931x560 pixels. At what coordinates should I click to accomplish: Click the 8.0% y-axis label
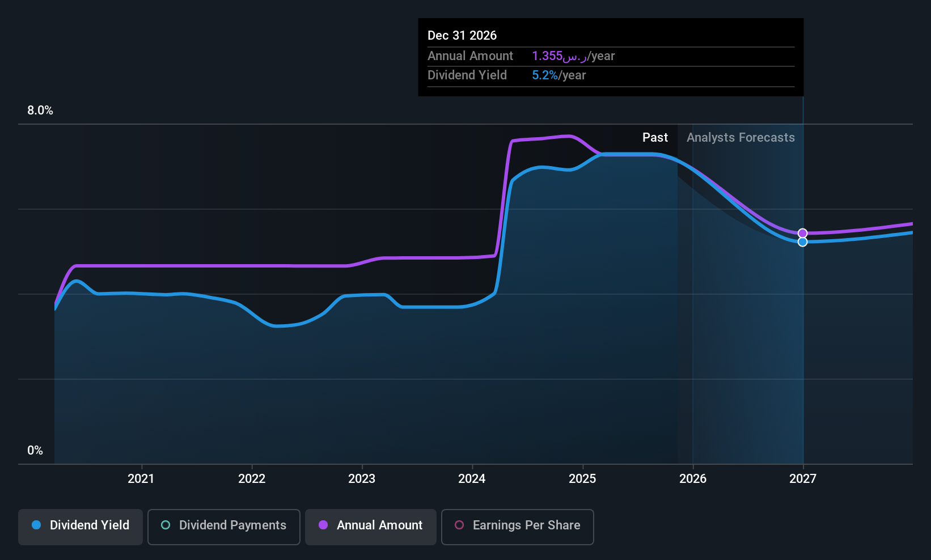click(x=40, y=111)
